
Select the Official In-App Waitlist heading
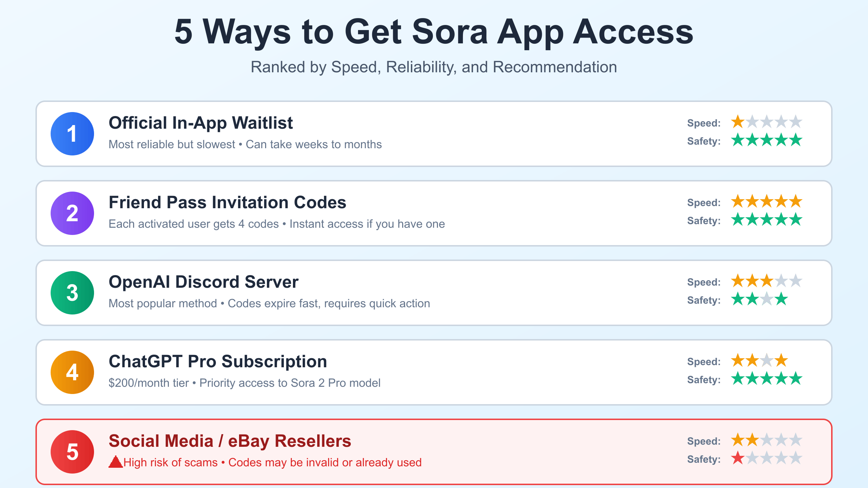(201, 123)
